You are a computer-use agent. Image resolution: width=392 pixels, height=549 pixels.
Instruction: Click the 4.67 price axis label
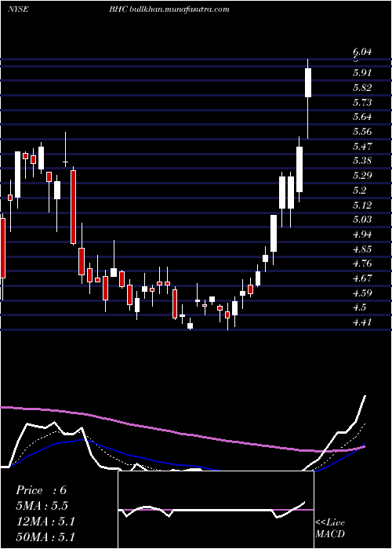(x=362, y=278)
